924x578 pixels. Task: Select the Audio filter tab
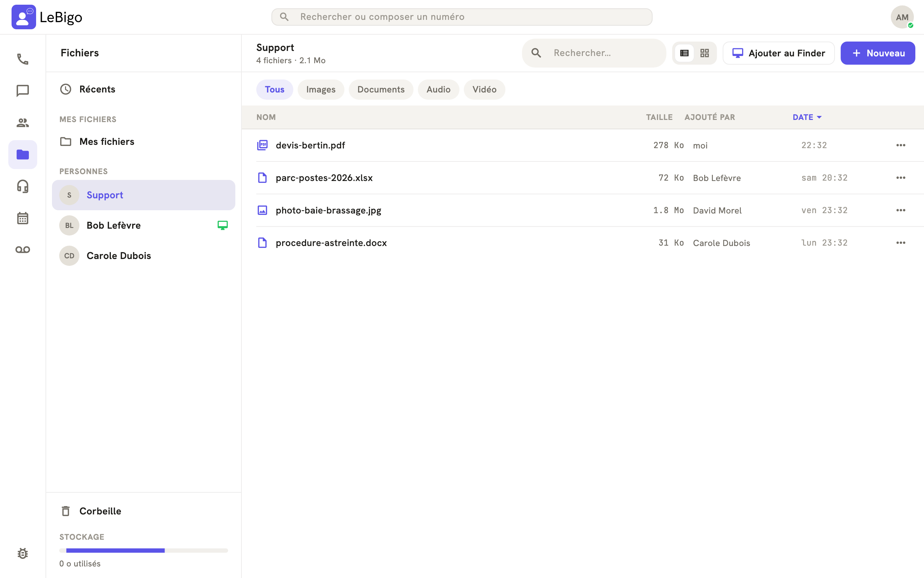438,90
